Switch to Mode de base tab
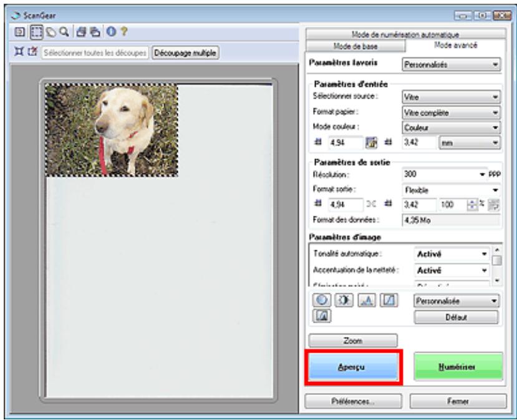Screen dimensions: 517x420 (x=355, y=46)
